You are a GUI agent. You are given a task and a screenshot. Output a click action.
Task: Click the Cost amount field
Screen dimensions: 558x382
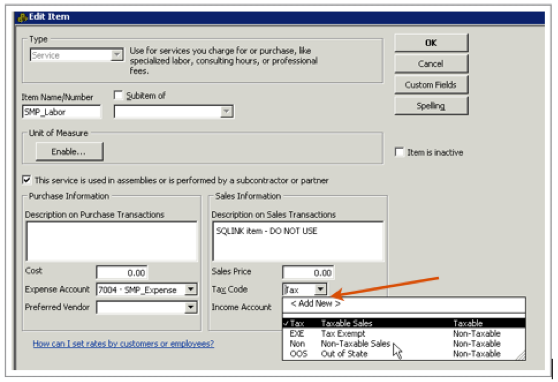pyautogui.click(x=122, y=273)
